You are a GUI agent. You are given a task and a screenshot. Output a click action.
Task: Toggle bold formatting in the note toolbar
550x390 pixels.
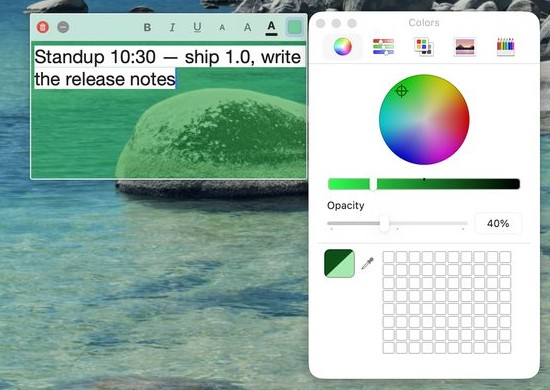(147, 27)
